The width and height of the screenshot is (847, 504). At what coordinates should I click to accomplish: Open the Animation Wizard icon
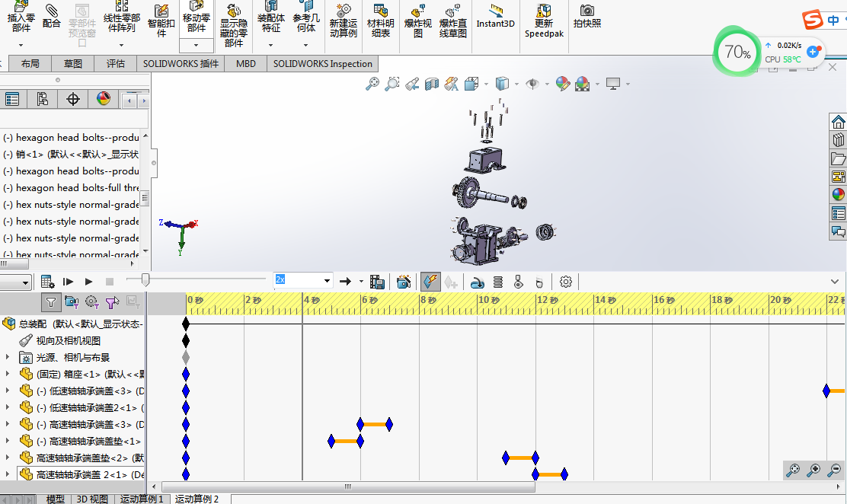click(x=404, y=282)
